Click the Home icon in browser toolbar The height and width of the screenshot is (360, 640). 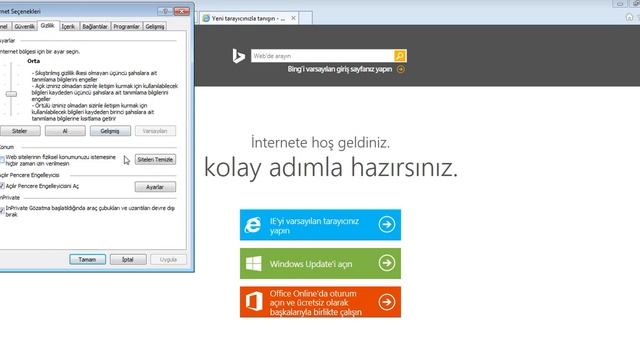[629, 17]
